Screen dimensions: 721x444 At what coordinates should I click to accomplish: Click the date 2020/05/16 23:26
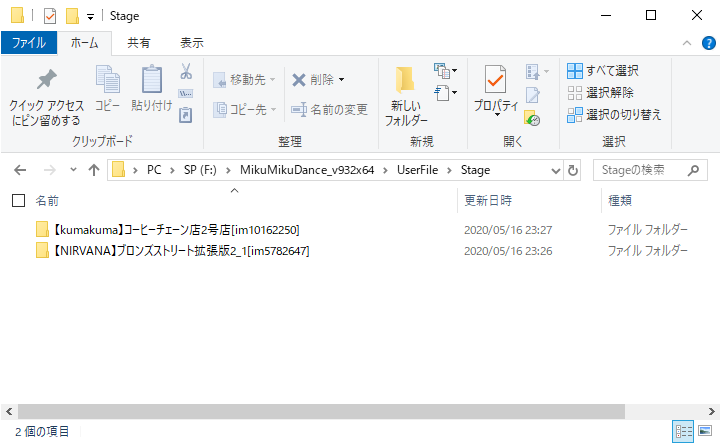(x=508, y=251)
